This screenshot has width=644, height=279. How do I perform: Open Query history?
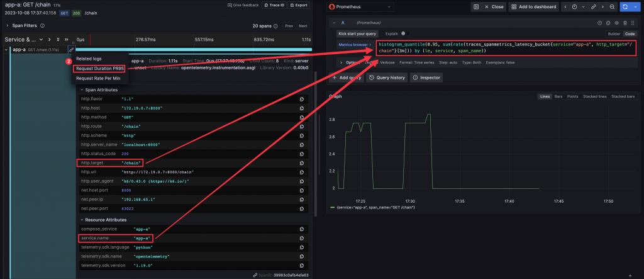pos(387,77)
